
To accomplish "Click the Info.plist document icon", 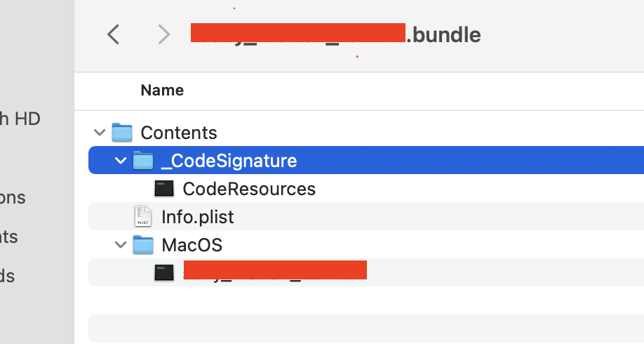I will click(143, 217).
